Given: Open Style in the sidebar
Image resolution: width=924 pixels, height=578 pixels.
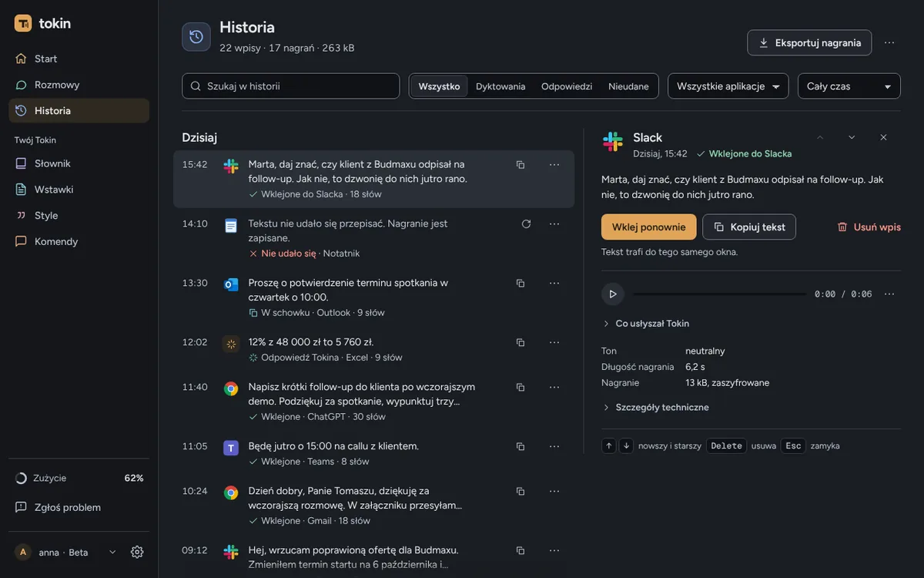Looking at the screenshot, I should click(x=79, y=216).
